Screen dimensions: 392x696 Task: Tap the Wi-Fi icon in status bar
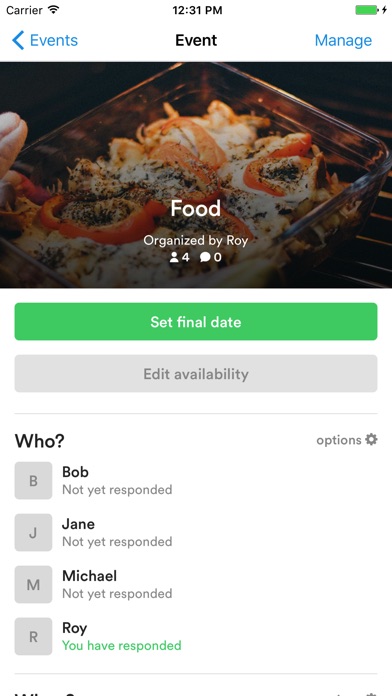[x=54, y=10]
